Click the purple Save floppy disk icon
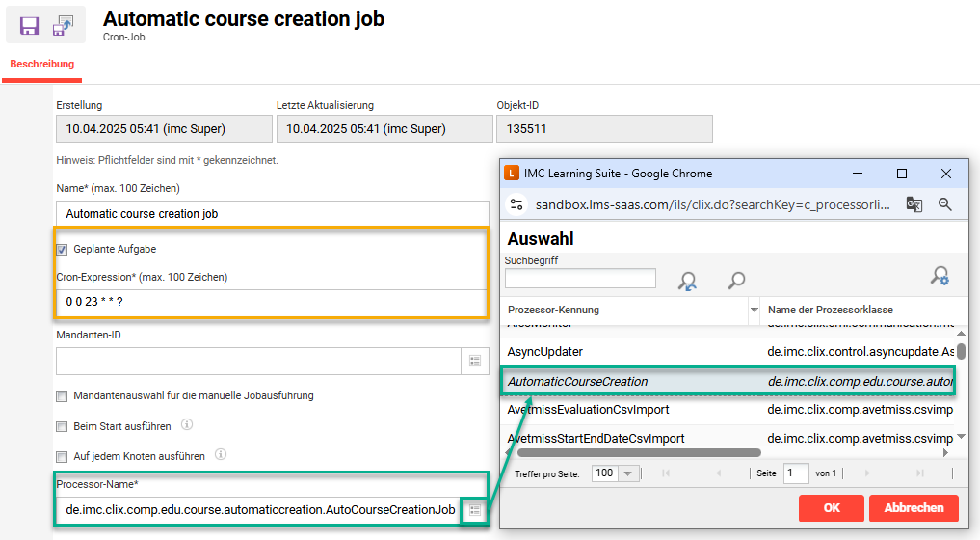This screenshot has width=980, height=540. (x=29, y=25)
